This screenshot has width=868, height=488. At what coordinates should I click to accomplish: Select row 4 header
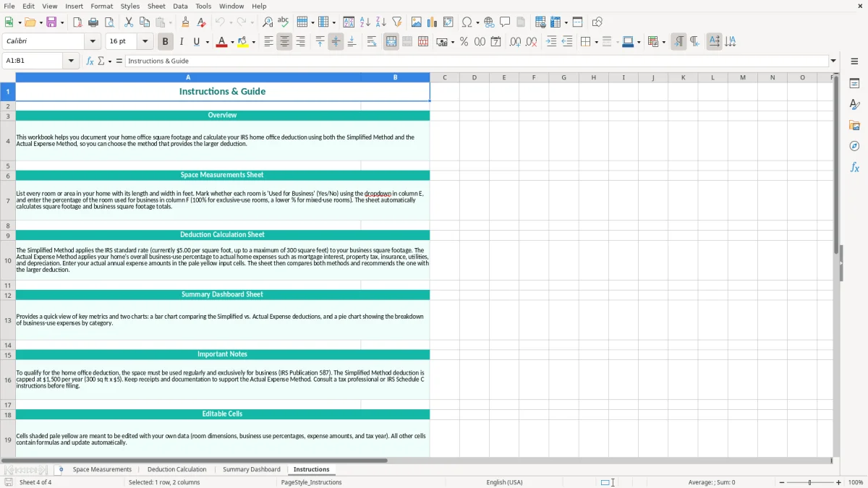click(8, 140)
